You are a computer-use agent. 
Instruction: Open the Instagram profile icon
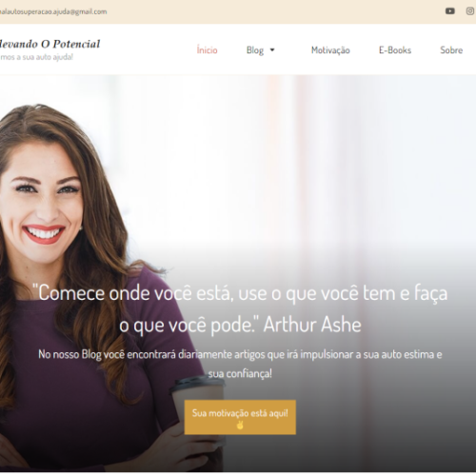[470, 11]
